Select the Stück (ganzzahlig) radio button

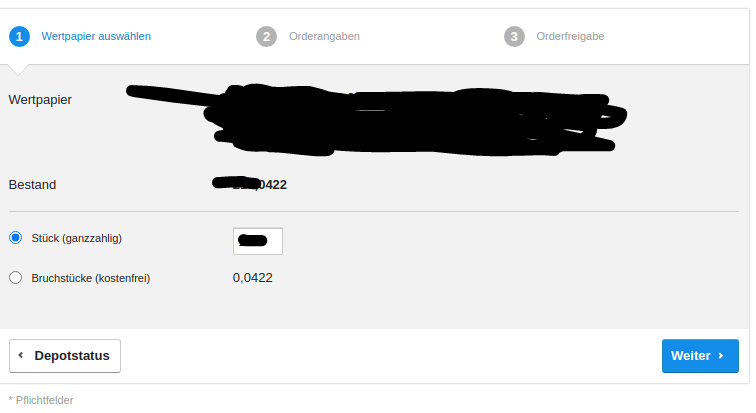(15, 238)
